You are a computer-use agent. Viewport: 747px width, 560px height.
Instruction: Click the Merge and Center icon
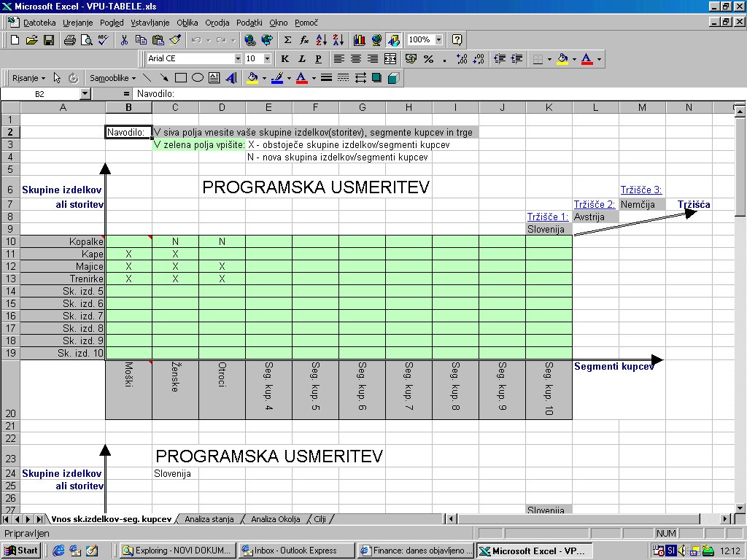click(x=390, y=59)
